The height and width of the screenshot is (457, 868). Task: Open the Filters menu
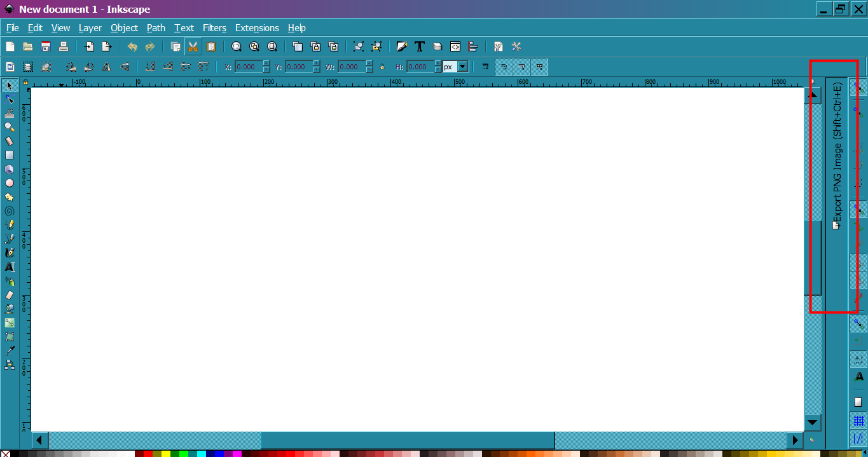click(x=214, y=28)
